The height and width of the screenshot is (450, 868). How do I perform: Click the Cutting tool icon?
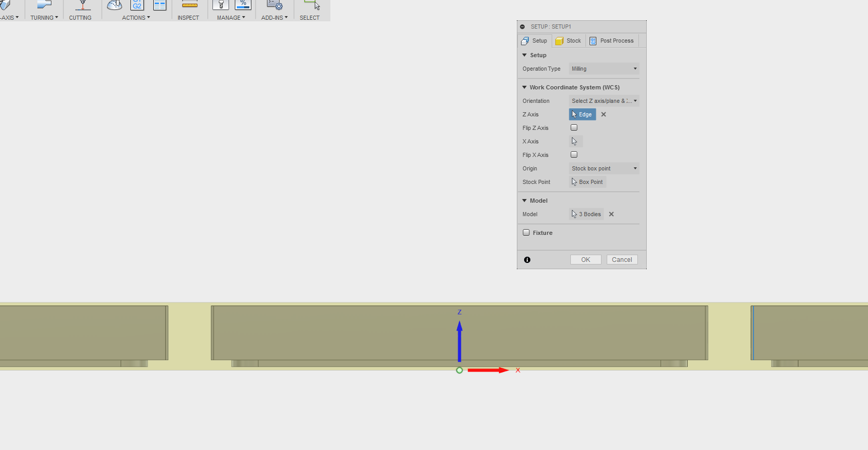(x=82, y=5)
